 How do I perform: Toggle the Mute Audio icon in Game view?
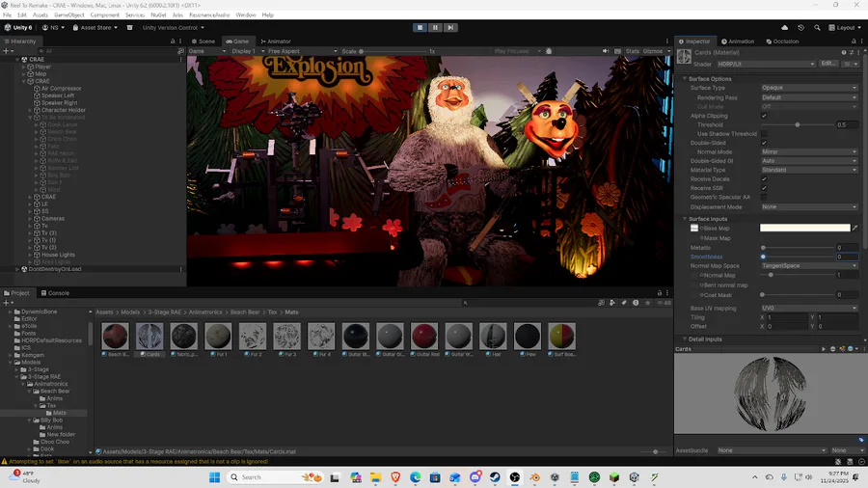606,51
